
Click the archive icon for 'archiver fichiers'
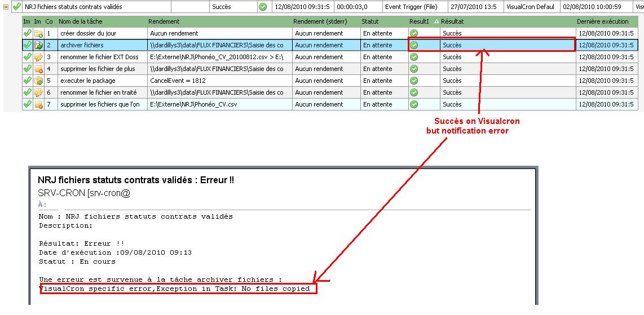coord(38,45)
